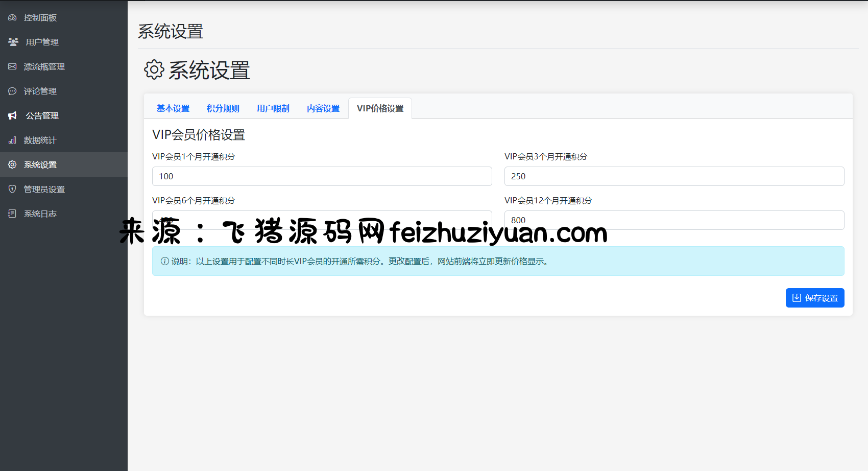Image resolution: width=868 pixels, height=471 pixels.
Task: Click the VIP 3-month points input showing 250
Action: [x=674, y=176]
